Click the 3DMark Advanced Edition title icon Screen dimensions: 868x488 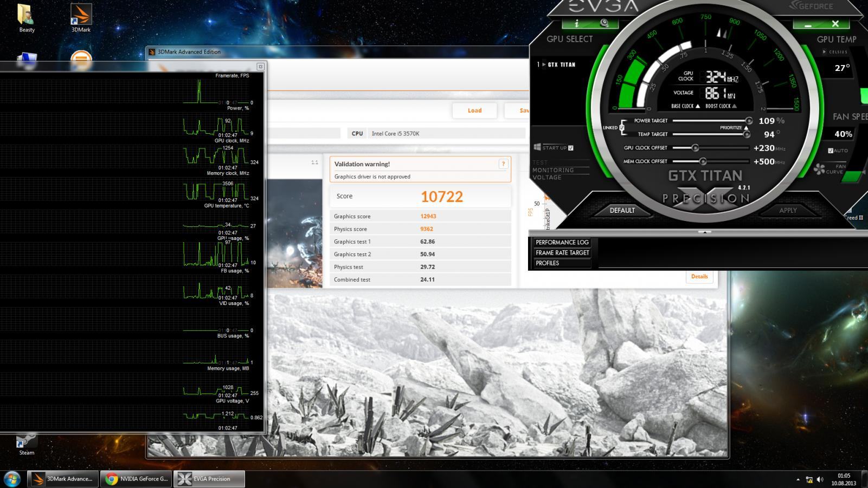pos(152,52)
